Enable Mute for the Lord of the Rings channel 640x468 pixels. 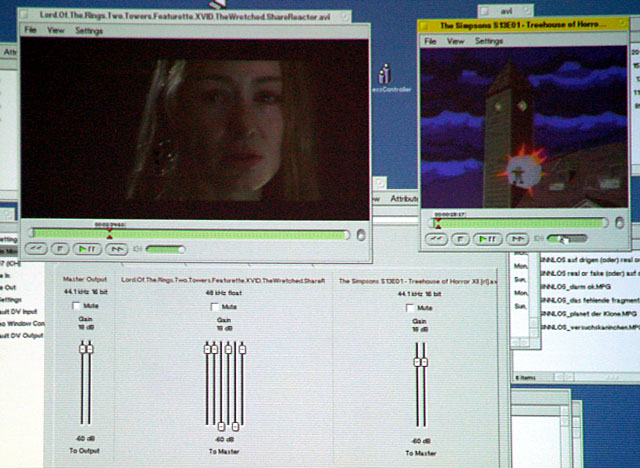216,306
